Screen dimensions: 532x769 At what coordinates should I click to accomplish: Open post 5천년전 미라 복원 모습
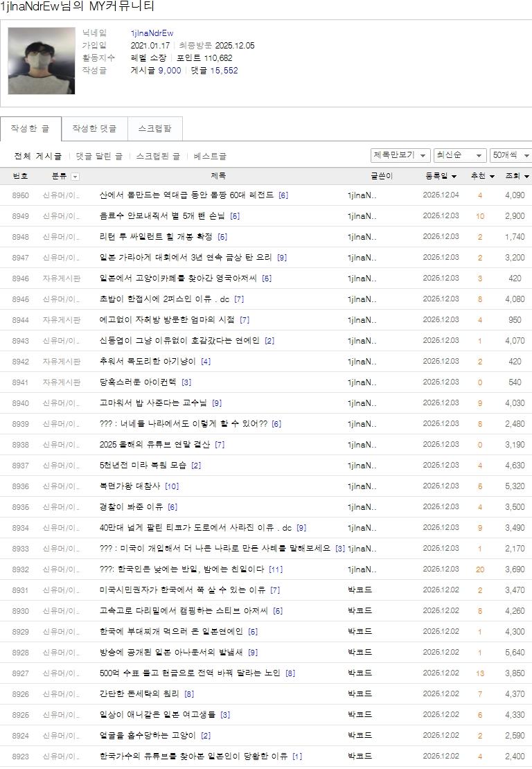(x=143, y=465)
